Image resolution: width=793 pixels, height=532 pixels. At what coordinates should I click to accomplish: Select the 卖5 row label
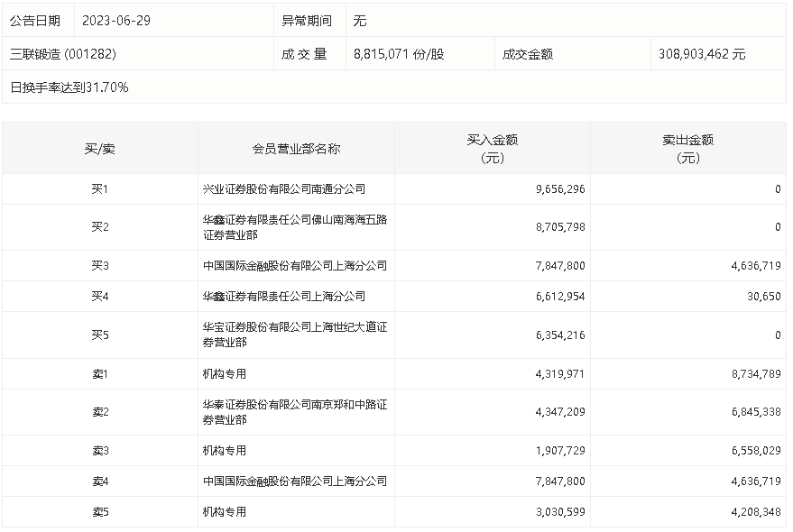[x=99, y=512]
